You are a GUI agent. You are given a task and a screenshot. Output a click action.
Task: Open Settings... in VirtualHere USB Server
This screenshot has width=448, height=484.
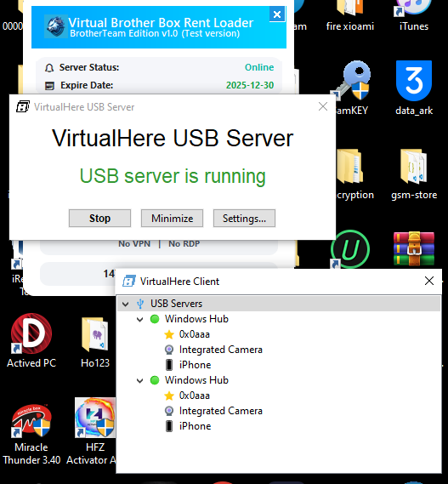click(x=244, y=219)
